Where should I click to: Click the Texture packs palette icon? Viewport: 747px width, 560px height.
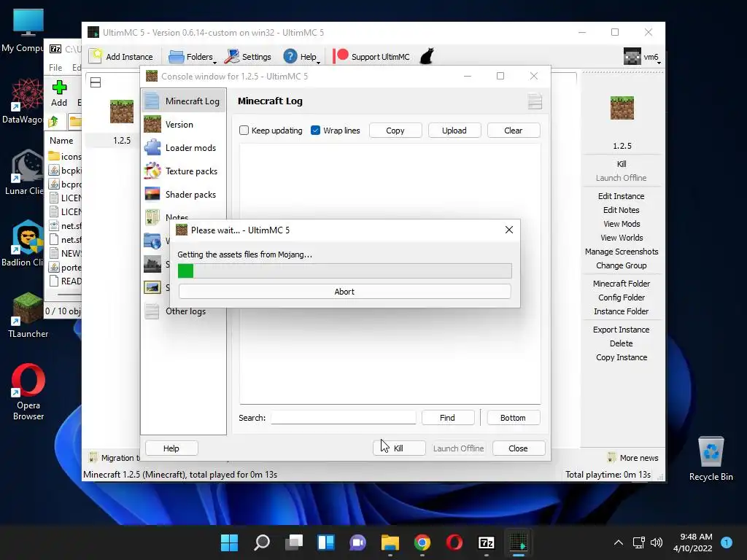point(152,171)
